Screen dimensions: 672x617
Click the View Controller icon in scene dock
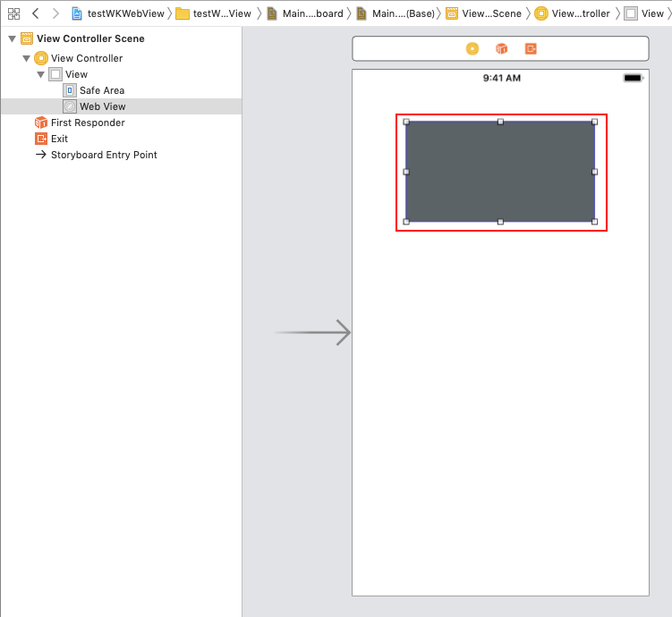(472, 49)
